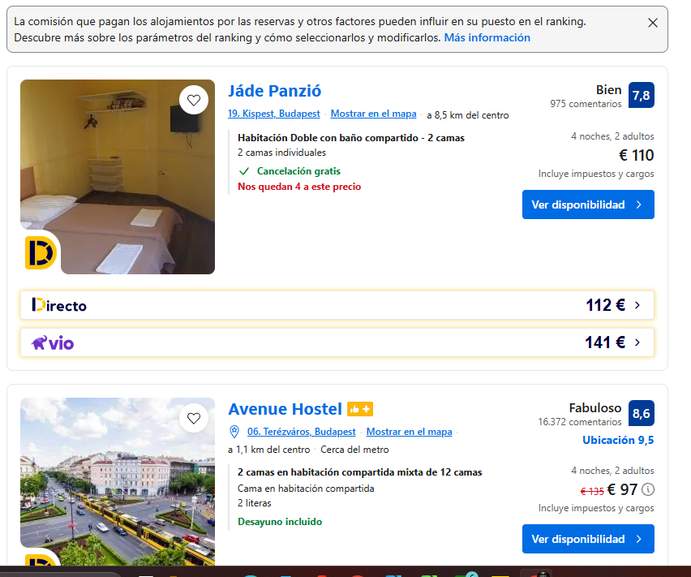Click the 7,8 rating score badge

(641, 95)
